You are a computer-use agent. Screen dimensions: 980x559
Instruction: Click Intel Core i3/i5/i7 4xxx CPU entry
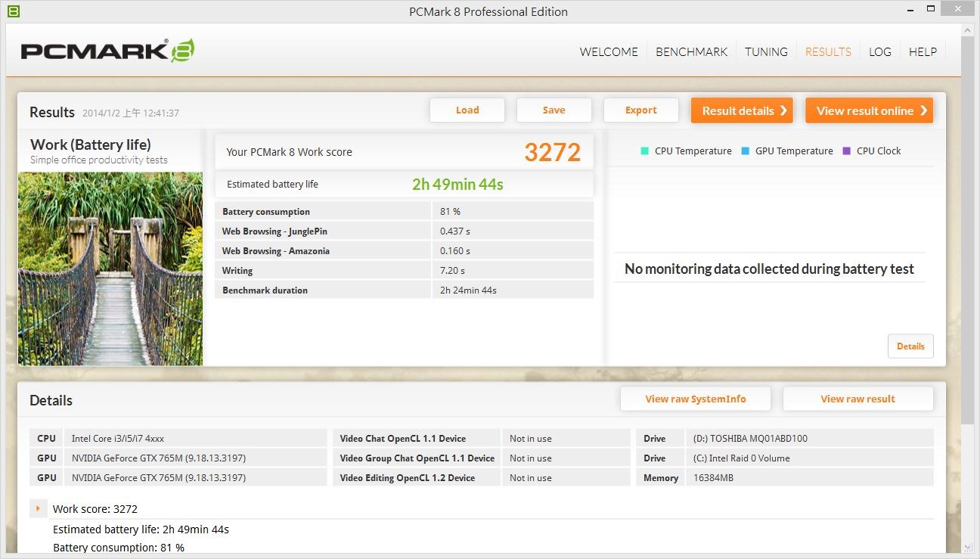tap(118, 439)
